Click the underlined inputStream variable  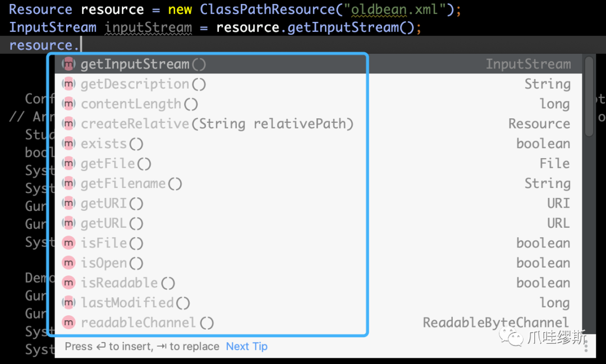pos(148,27)
